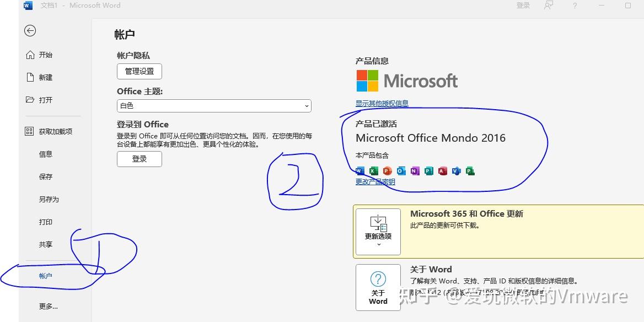Open the 关于 Word button
Image resolution: width=644 pixels, height=322 pixels.
coord(378,287)
